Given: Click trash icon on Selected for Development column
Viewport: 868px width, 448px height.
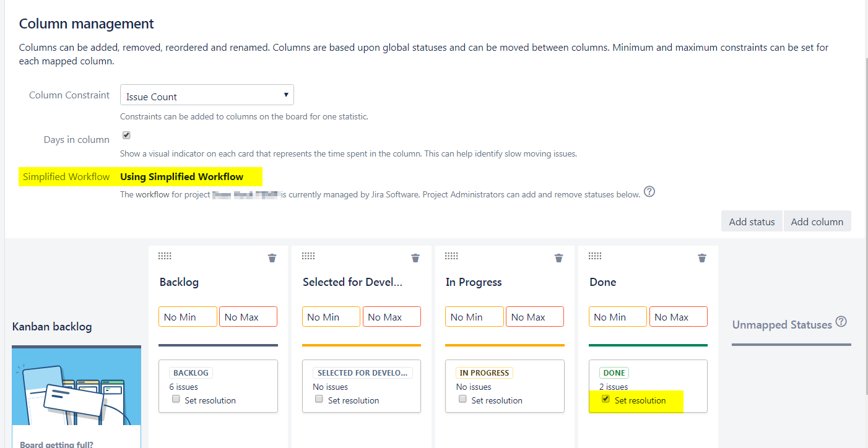Looking at the screenshot, I should pos(415,258).
